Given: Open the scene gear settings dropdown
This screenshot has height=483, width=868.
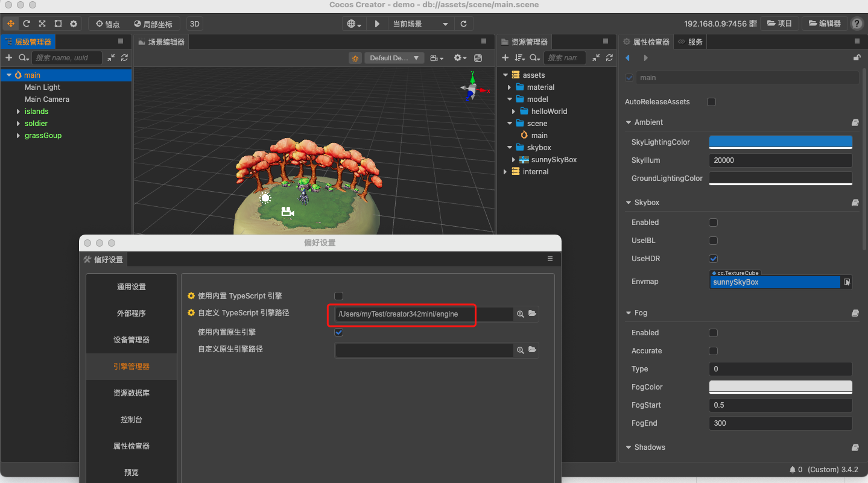Looking at the screenshot, I should [460, 58].
